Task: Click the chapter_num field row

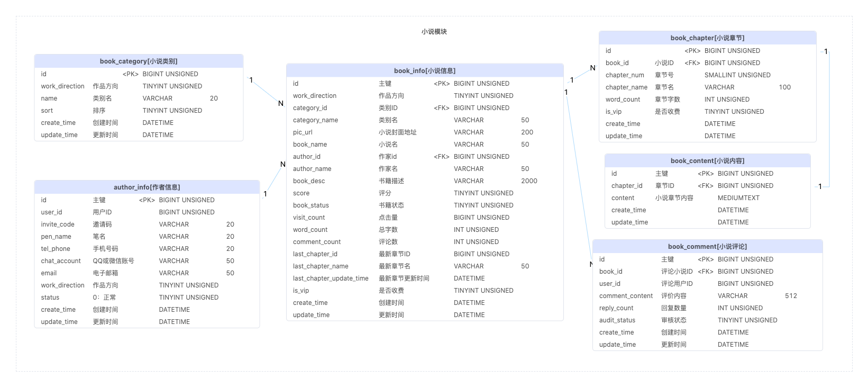Action: click(x=708, y=75)
